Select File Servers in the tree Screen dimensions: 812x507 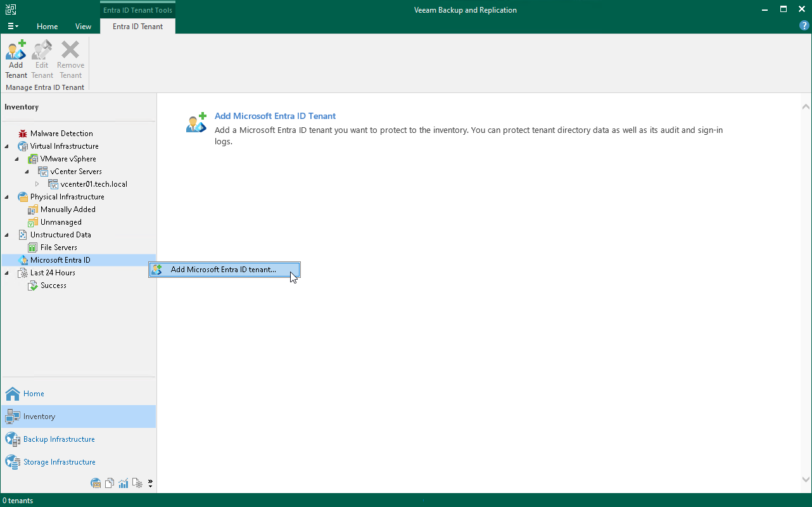pos(59,247)
